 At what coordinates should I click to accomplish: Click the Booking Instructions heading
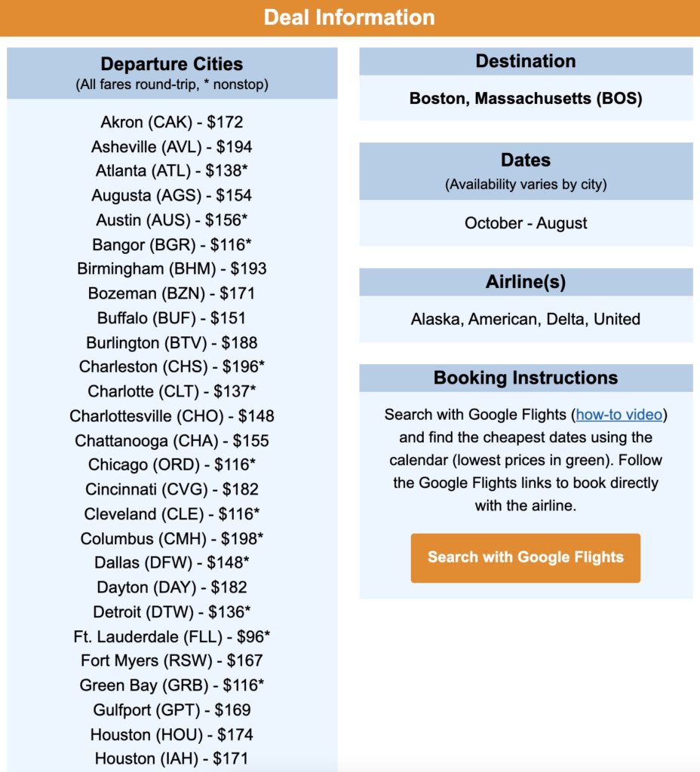[526, 378]
